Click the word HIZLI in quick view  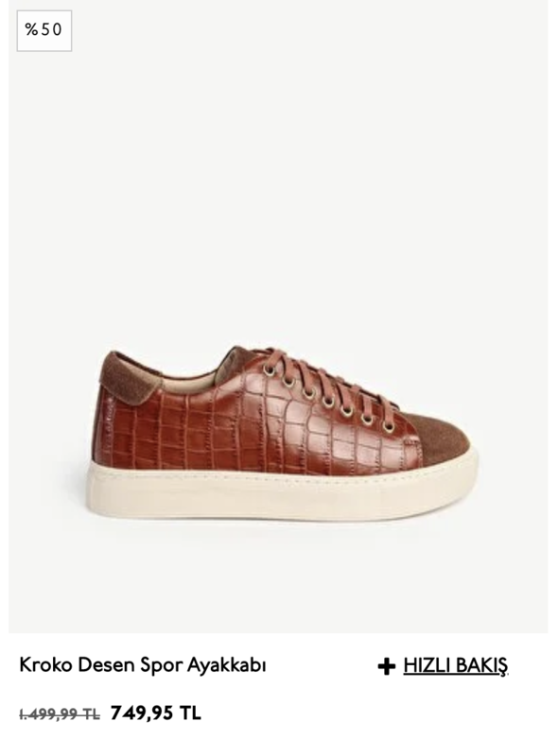click(x=427, y=666)
